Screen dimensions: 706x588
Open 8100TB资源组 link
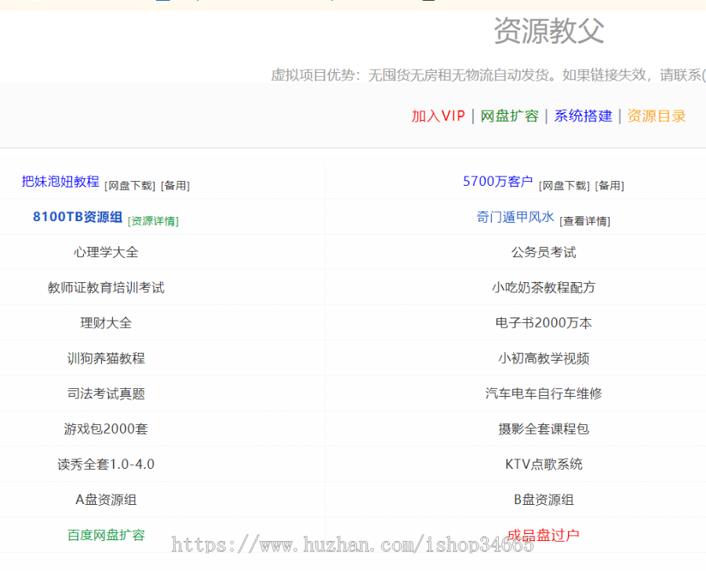[x=78, y=217]
